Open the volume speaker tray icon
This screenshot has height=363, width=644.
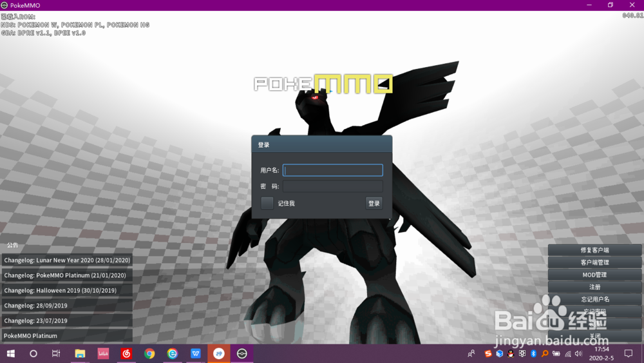pyautogui.click(x=579, y=353)
